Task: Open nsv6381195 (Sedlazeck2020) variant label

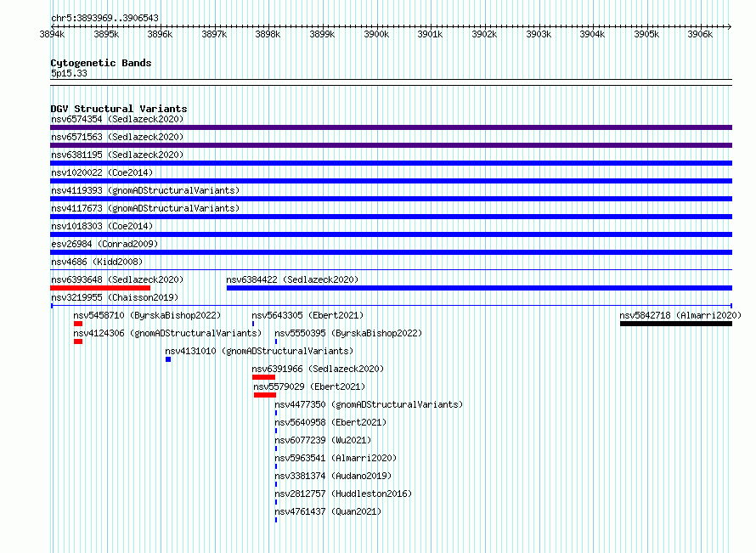Action: (x=117, y=155)
